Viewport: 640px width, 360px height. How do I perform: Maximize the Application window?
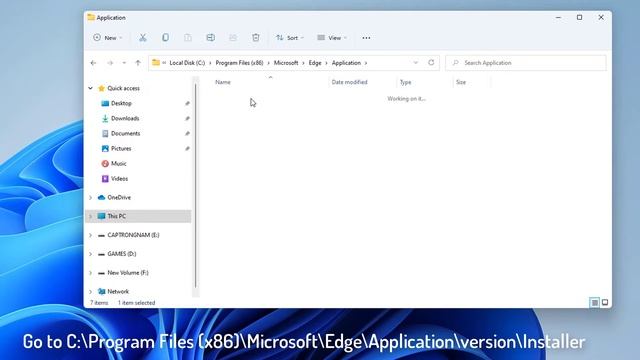[580, 18]
